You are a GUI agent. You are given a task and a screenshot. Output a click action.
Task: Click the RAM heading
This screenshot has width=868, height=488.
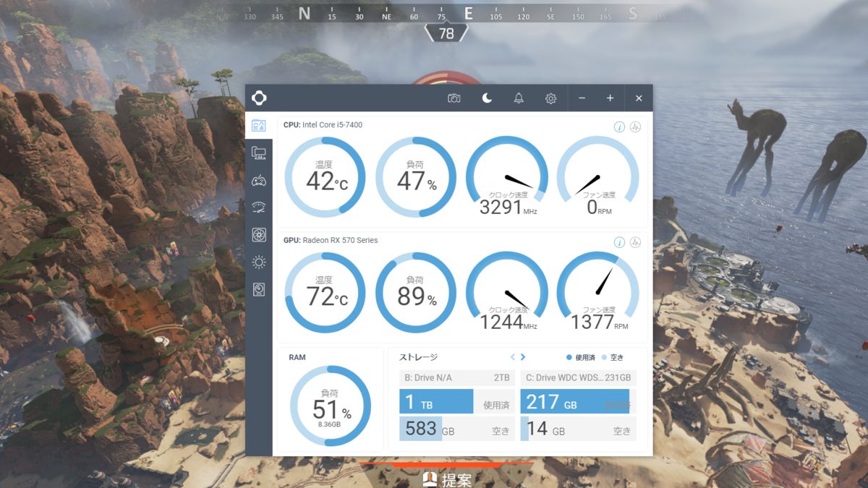tap(297, 357)
